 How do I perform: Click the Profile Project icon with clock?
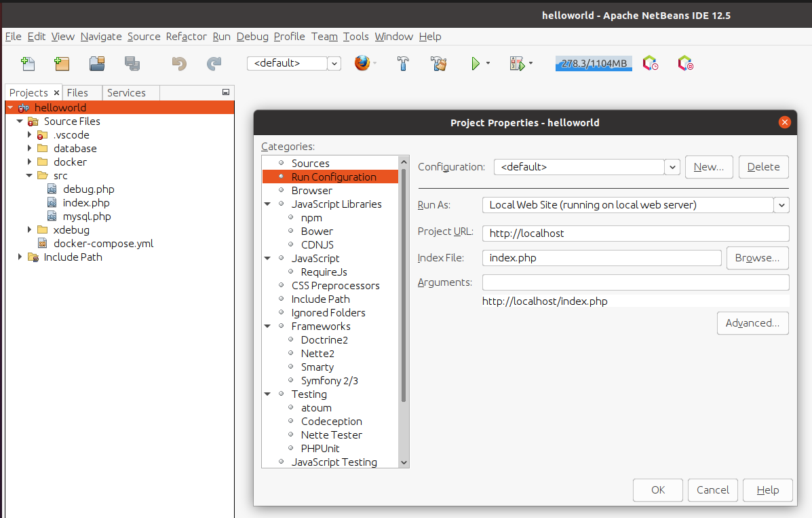[x=651, y=63]
